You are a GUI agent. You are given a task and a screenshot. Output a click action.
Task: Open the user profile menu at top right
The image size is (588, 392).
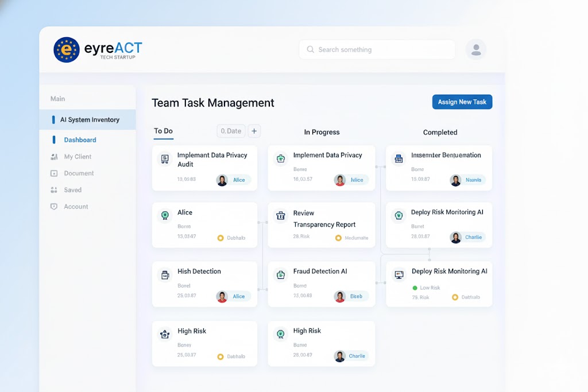(x=475, y=49)
